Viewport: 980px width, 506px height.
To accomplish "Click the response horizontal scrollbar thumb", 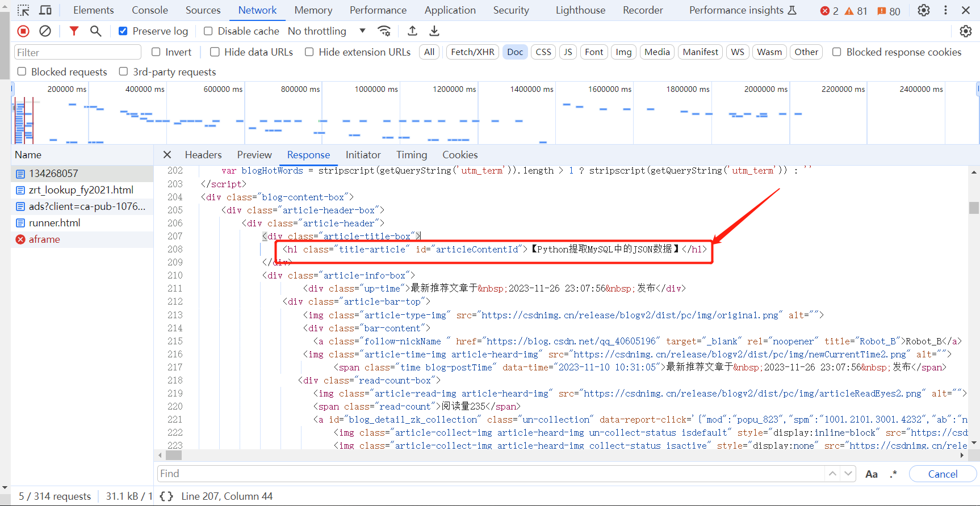I will click(x=174, y=455).
